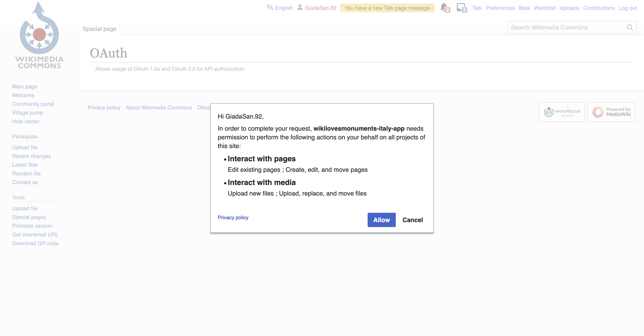Viewport: 644px width, 336px height.
Task: Open the English language selector
Action: (x=284, y=8)
